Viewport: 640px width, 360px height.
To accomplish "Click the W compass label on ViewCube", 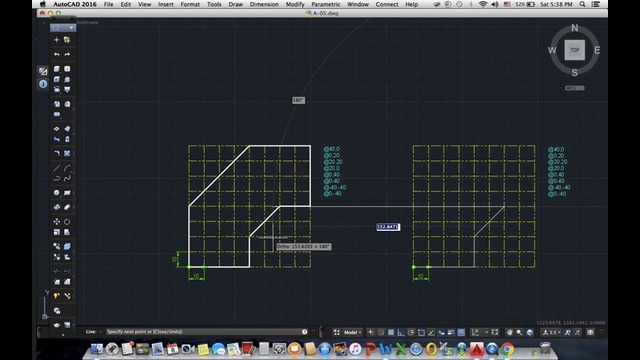I will 552,50.
